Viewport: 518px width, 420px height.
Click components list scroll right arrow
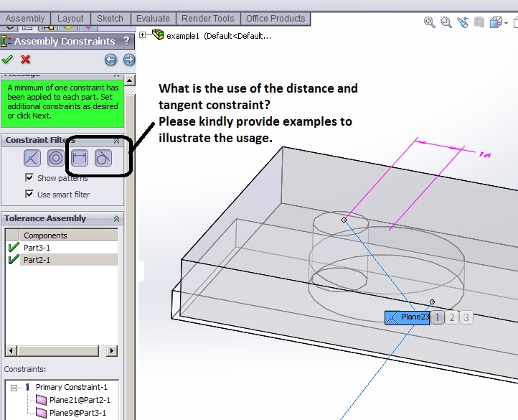point(112,350)
